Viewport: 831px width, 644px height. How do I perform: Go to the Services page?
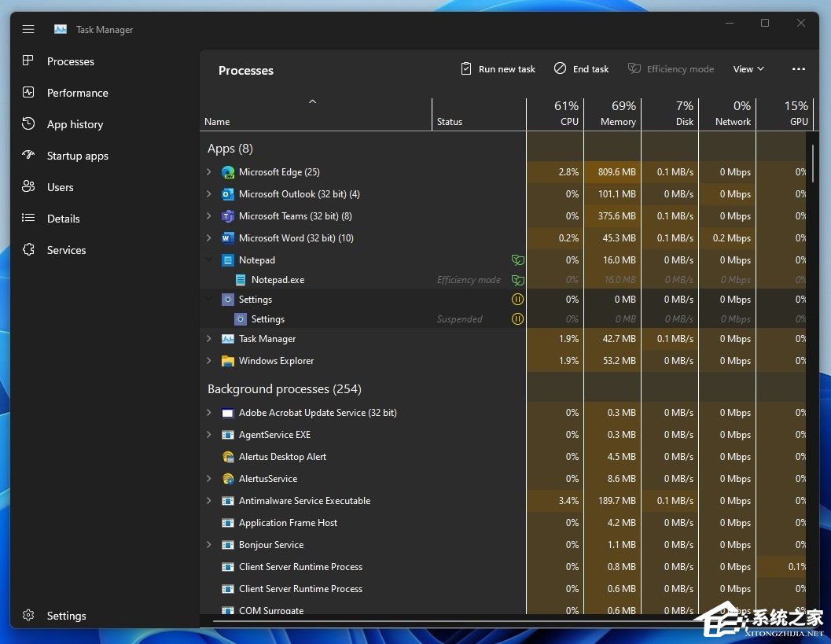pos(66,250)
